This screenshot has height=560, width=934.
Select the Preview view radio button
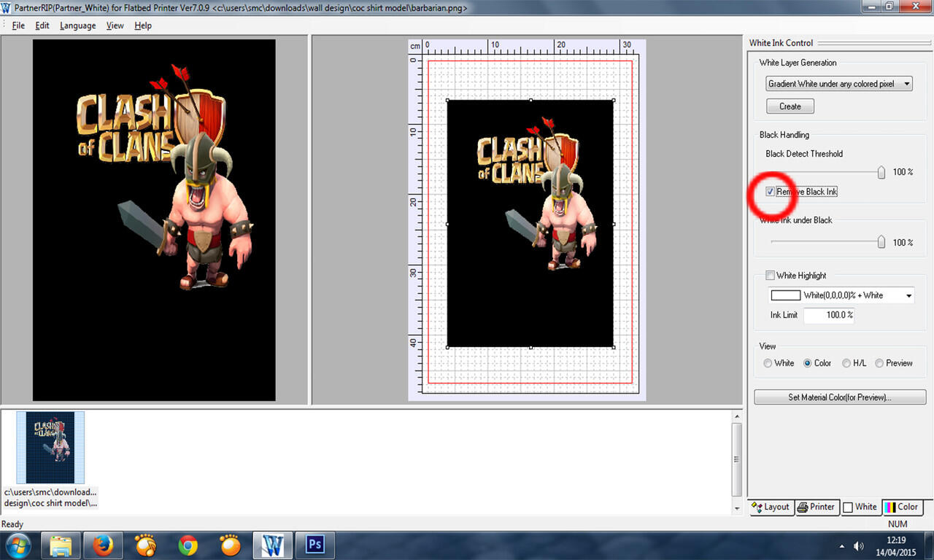(879, 363)
